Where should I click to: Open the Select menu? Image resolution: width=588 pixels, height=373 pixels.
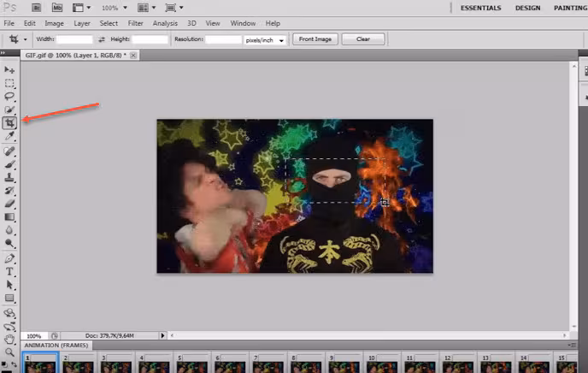[109, 23]
